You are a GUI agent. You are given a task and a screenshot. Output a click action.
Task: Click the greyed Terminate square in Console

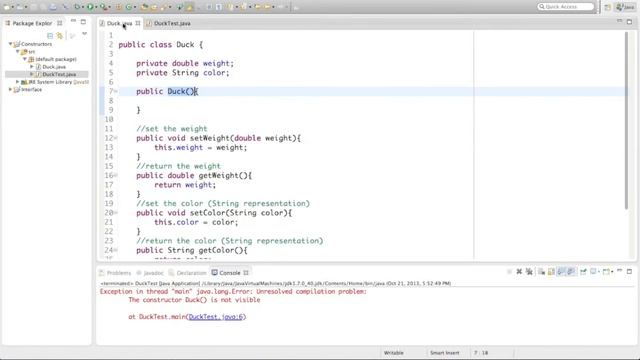pos(509,272)
